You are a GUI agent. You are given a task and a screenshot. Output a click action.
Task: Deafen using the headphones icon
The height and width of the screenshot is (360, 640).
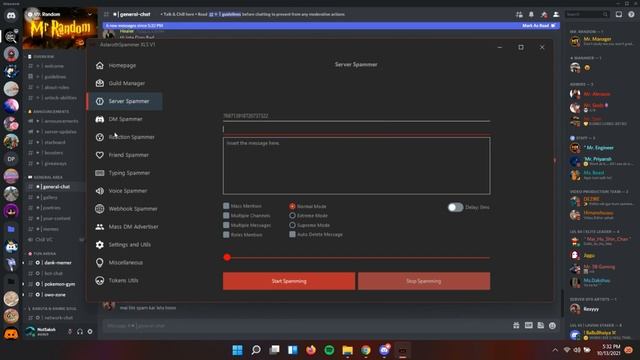tap(80, 331)
